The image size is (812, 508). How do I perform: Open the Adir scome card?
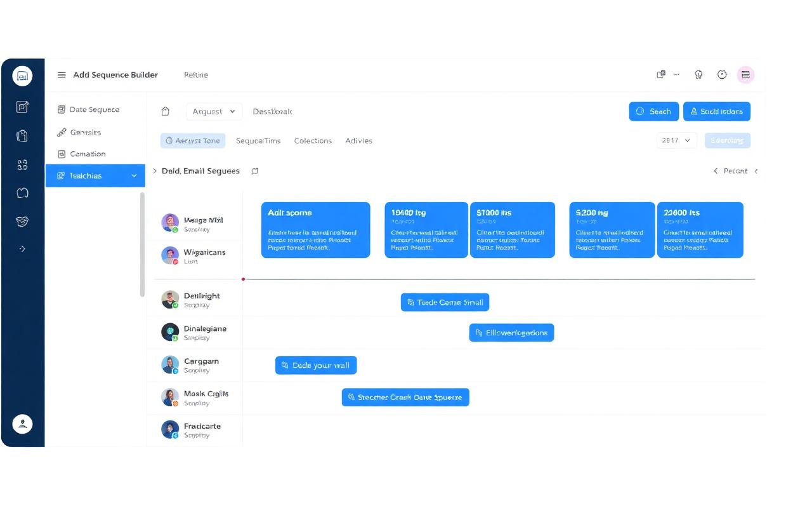[315, 230]
